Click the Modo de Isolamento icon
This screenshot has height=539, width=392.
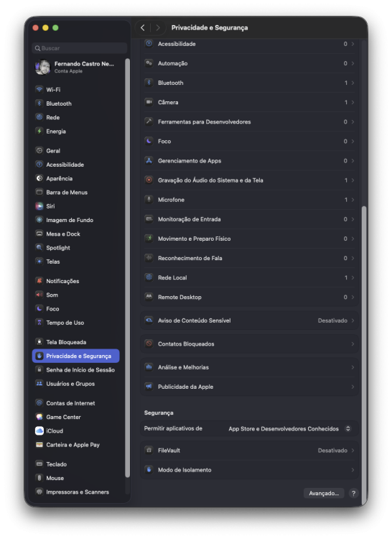(x=149, y=469)
